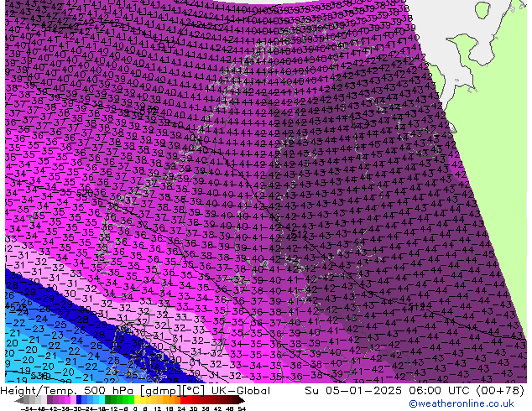The image size is (532, 411).
Task: Click the cyan legend swatch near -18
Action: tap(102, 399)
